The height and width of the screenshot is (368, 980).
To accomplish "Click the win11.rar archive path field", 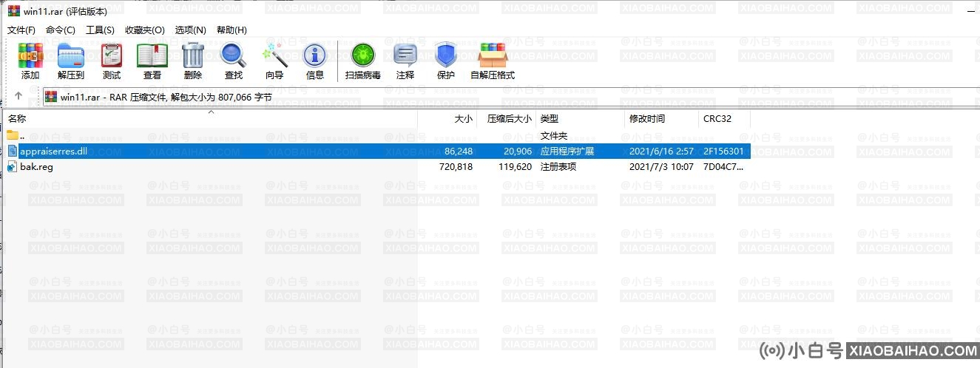I will [510, 97].
